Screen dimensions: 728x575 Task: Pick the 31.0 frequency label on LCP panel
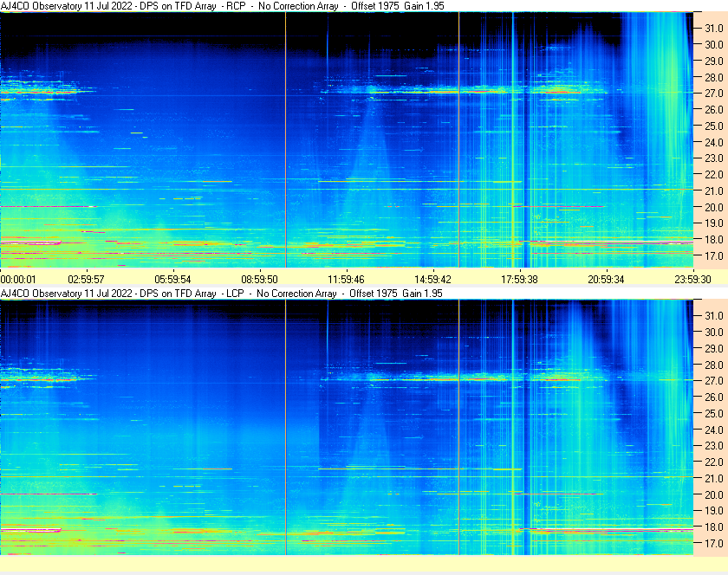[x=714, y=316]
